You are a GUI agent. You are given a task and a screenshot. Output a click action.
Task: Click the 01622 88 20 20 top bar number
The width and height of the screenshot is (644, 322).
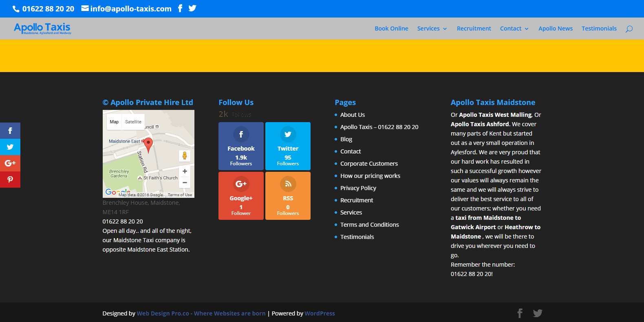pyautogui.click(x=48, y=9)
